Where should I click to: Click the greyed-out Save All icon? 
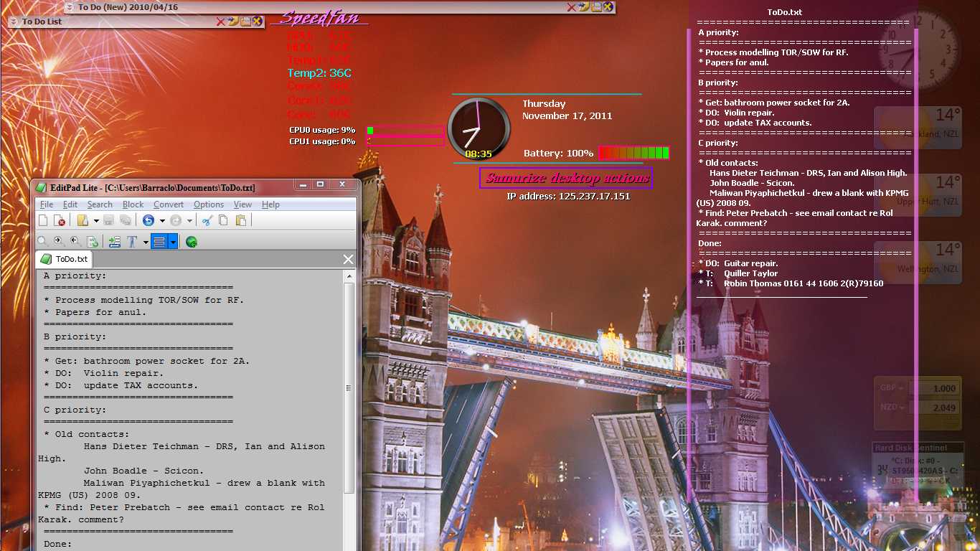[x=126, y=220]
